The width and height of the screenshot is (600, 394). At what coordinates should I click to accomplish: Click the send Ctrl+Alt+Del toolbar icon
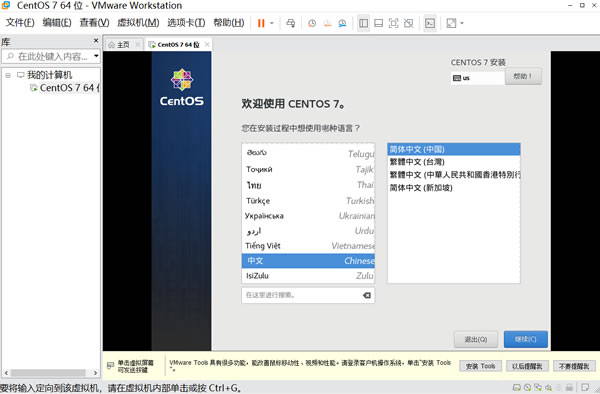(x=291, y=23)
